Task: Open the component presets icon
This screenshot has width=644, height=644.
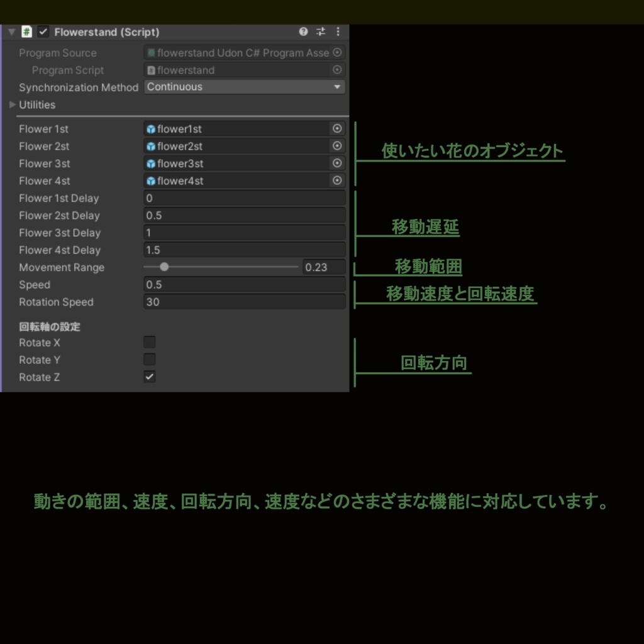Action: point(320,31)
